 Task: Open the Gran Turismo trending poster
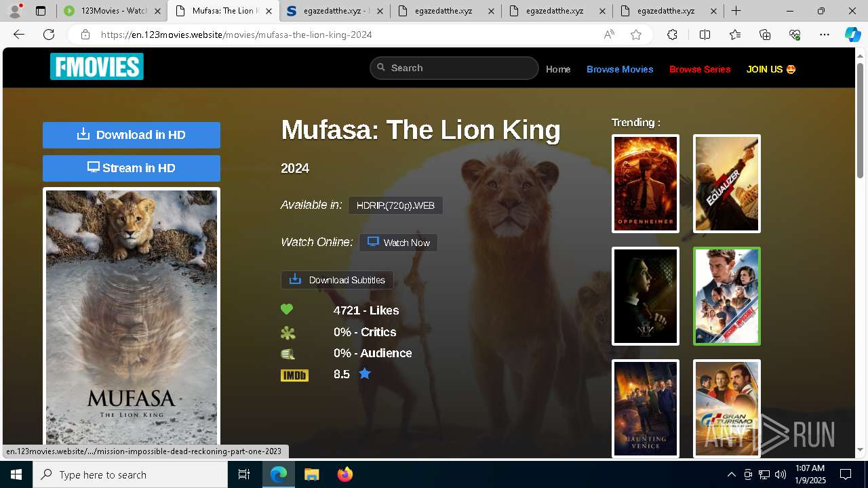coord(727,409)
